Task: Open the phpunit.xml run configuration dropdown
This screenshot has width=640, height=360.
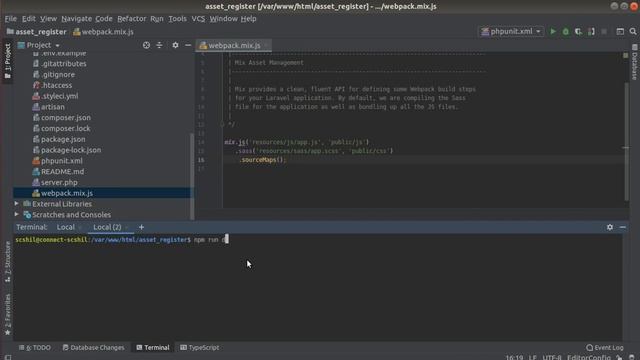Action: click(x=511, y=31)
